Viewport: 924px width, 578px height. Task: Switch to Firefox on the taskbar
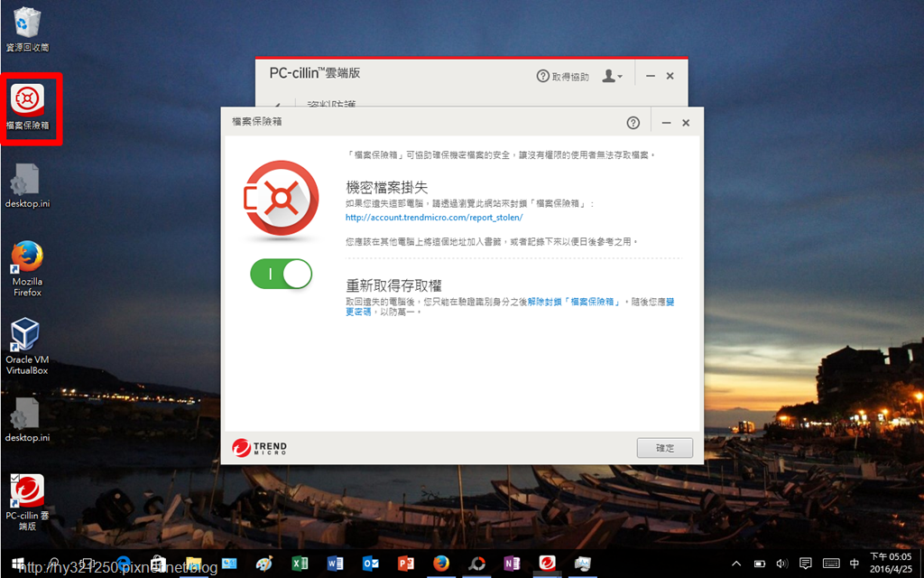[440, 564]
